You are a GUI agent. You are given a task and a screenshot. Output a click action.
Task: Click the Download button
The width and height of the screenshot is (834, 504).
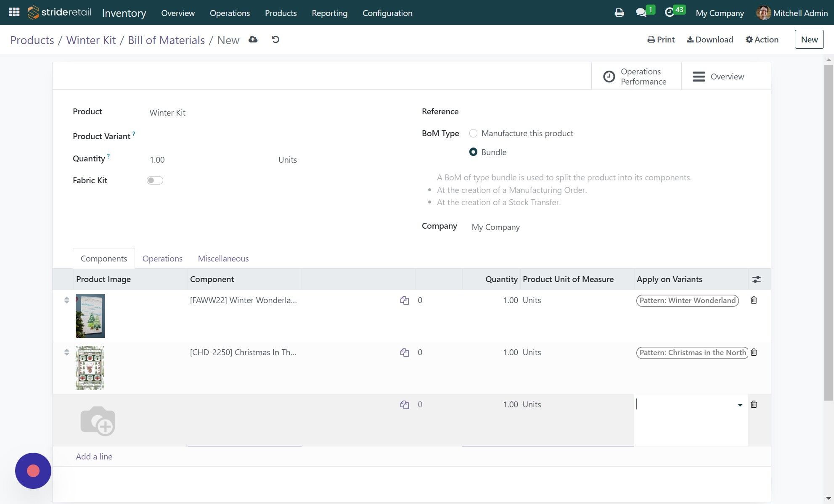(710, 40)
